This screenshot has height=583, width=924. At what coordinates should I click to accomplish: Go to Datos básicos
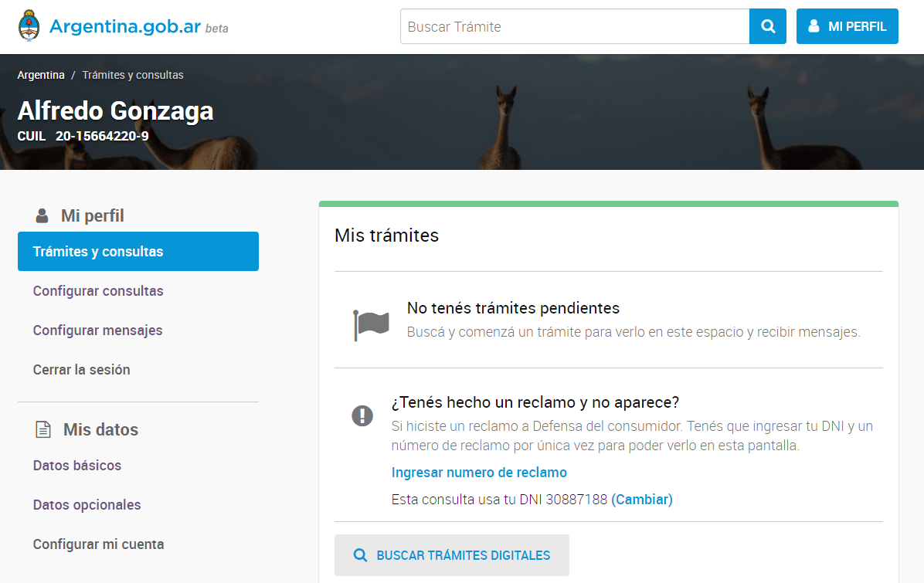pos(76,466)
